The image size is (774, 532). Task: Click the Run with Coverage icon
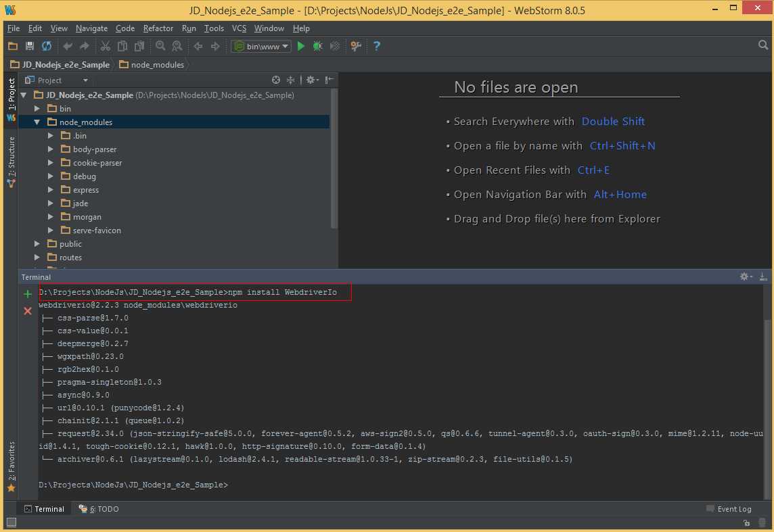(335, 47)
